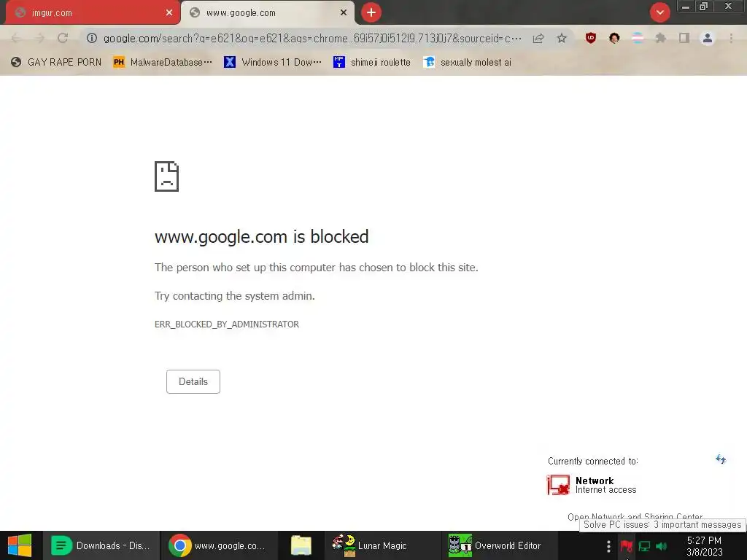Share this page icon

coord(538,38)
